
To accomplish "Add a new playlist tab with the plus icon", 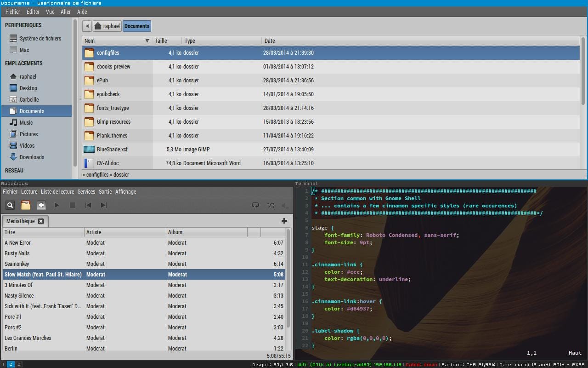I will pos(284,221).
